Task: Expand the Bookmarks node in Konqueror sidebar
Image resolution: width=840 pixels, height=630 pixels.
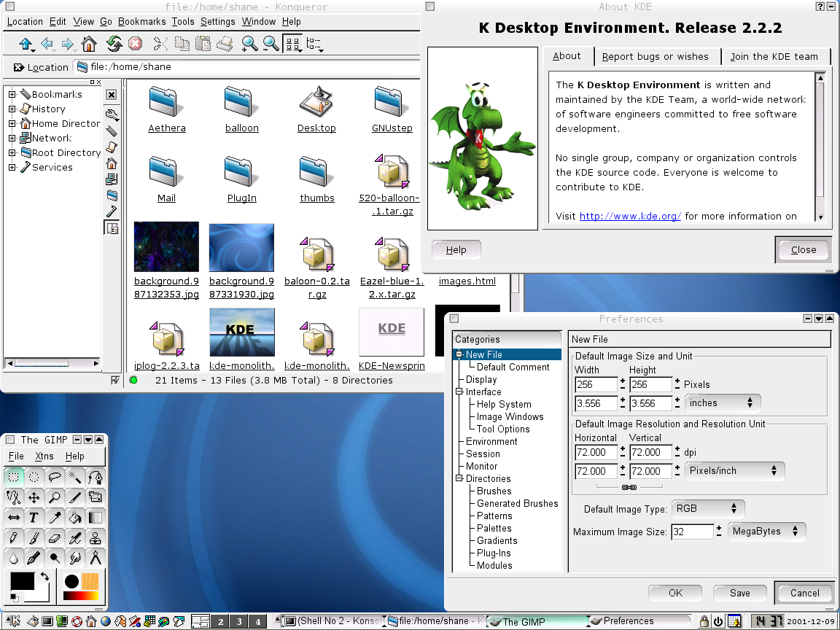Action: click(x=12, y=94)
